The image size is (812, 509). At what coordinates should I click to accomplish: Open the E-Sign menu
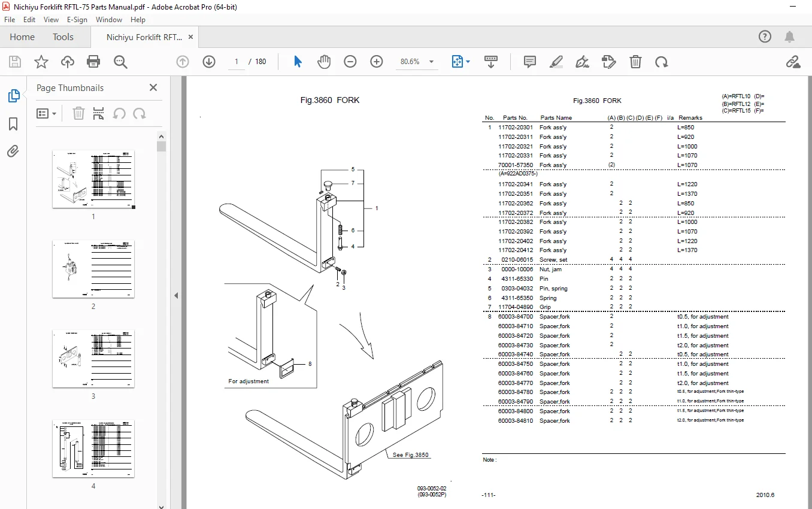[77, 20]
